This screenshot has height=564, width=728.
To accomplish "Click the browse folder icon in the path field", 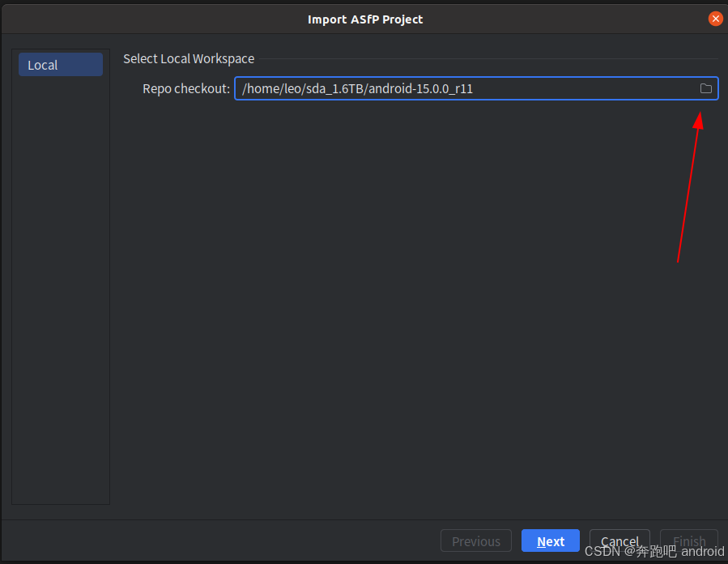I will (705, 88).
